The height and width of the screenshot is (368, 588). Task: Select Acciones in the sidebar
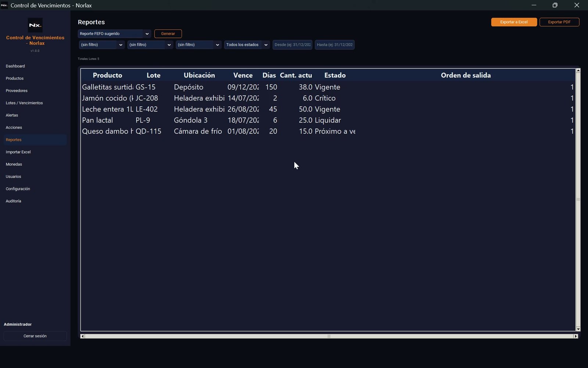pos(35,127)
